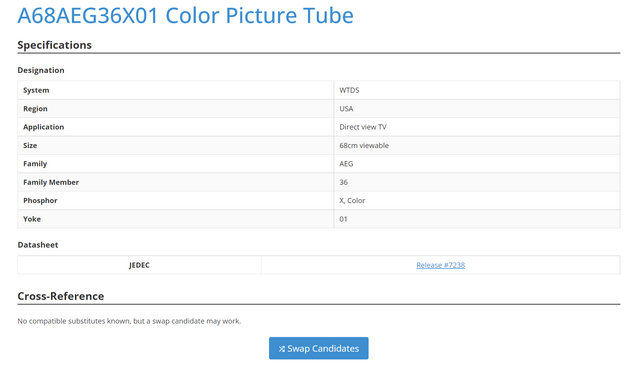The image size is (640, 369).
Task: Click the Designation subheading
Action: pos(41,70)
